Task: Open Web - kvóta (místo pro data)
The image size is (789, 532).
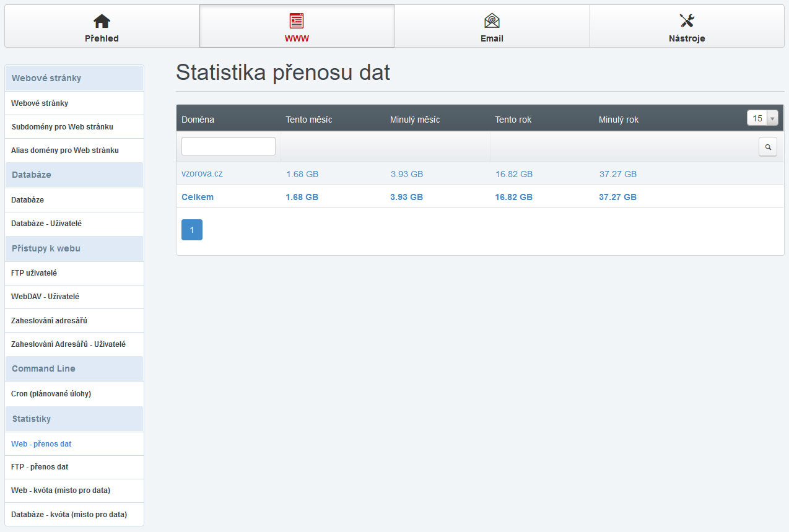Action: (61, 491)
